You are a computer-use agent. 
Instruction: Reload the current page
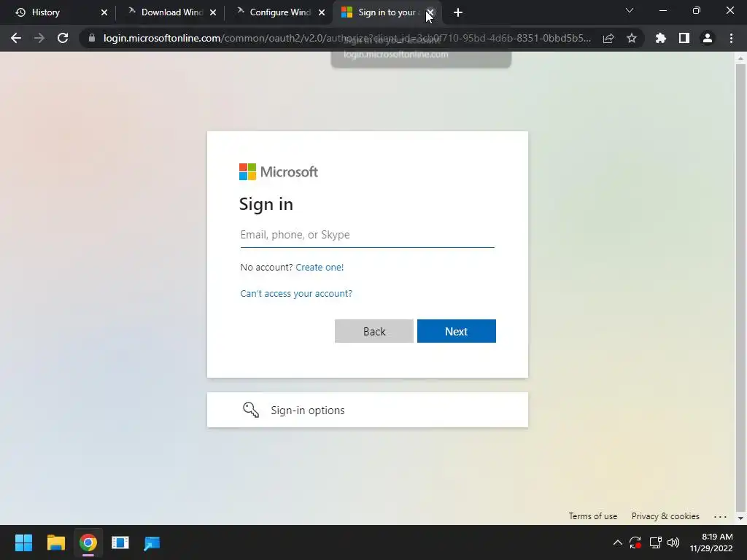tap(63, 38)
